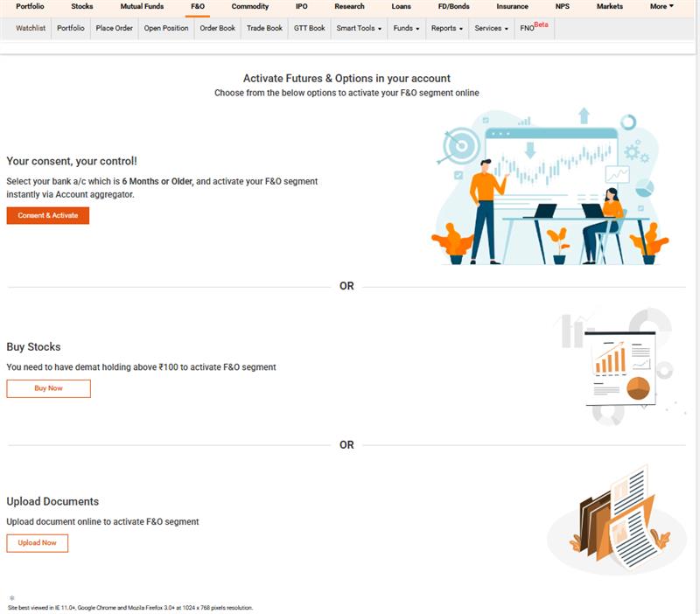Click the Upload Now button
The image size is (700, 614).
pos(37,543)
